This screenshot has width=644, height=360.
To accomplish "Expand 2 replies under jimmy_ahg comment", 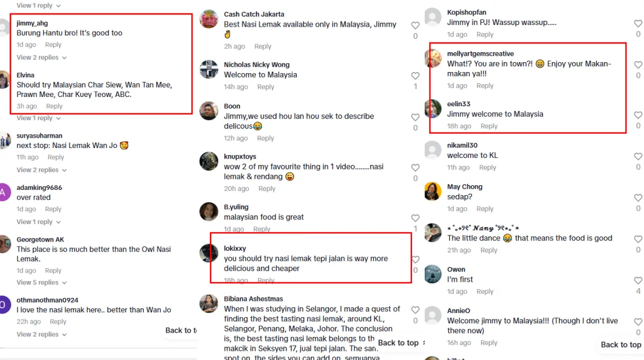I will (41, 57).
